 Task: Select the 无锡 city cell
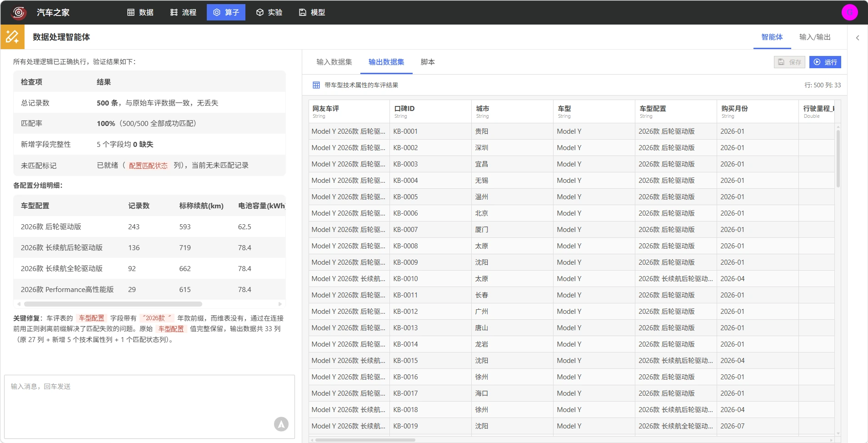point(512,181)
